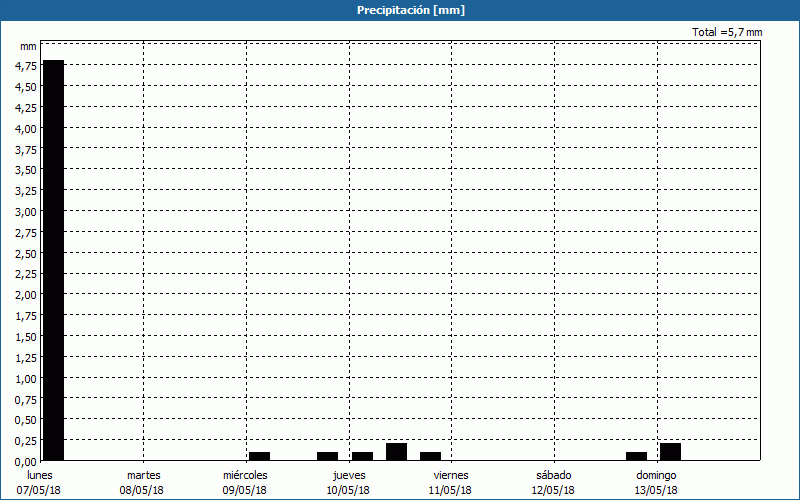800x500 pixels.
Task: Click the 4,25 axis value
Action: coord(26,108)
